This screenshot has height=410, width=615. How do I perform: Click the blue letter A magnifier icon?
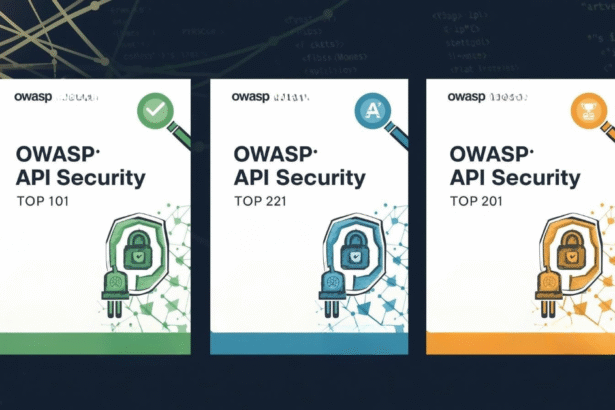coord(373,111)
